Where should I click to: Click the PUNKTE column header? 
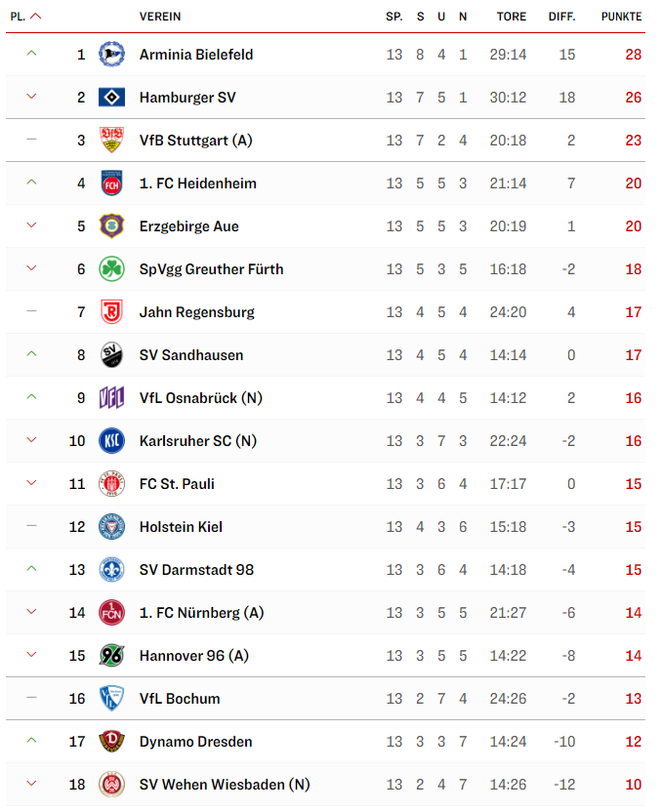tap(621, 17)
